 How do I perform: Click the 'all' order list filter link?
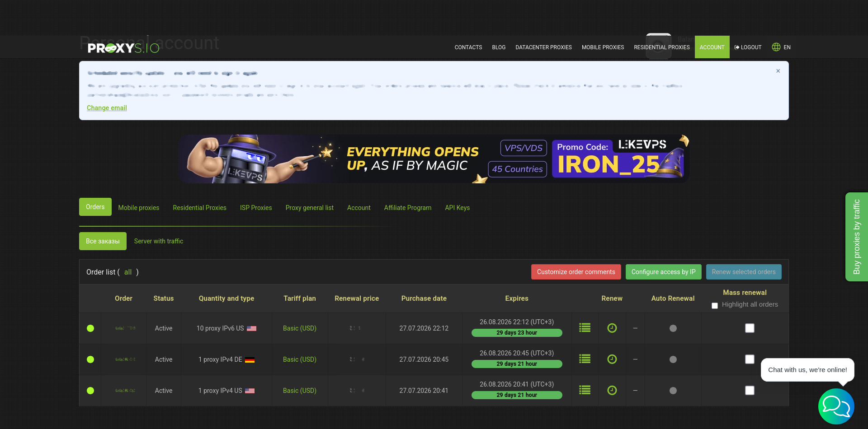(x=128, y=272)
